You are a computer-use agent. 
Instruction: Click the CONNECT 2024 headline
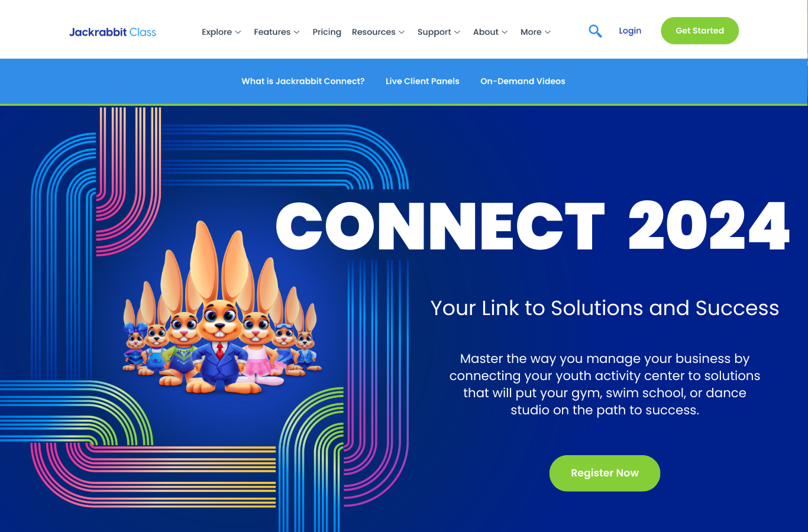coord(532,226)
